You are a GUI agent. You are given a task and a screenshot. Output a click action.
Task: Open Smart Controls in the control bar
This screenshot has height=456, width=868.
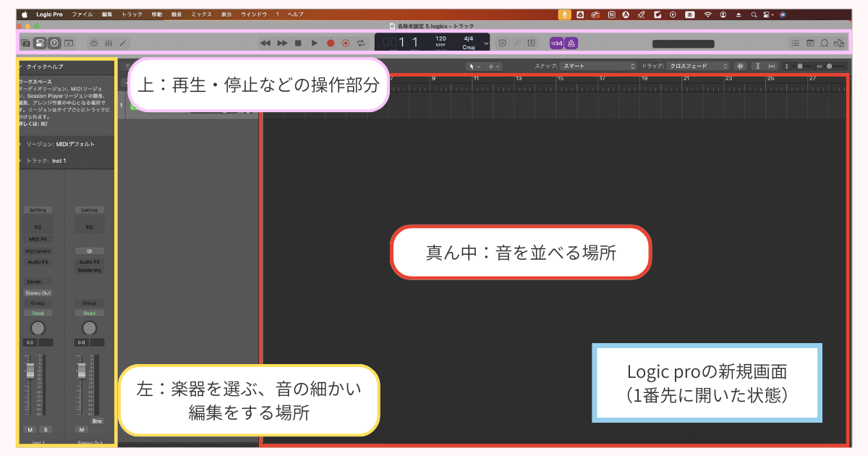93,43
